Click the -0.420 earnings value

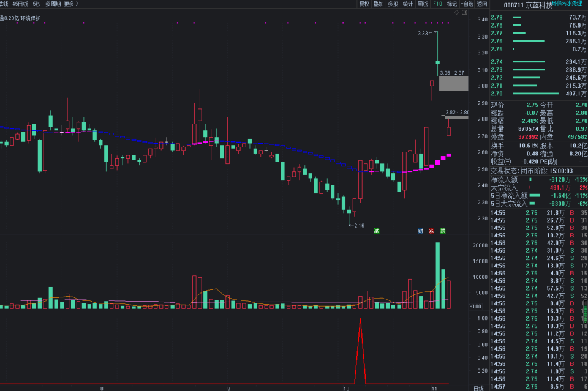click(x=530, y=162)
